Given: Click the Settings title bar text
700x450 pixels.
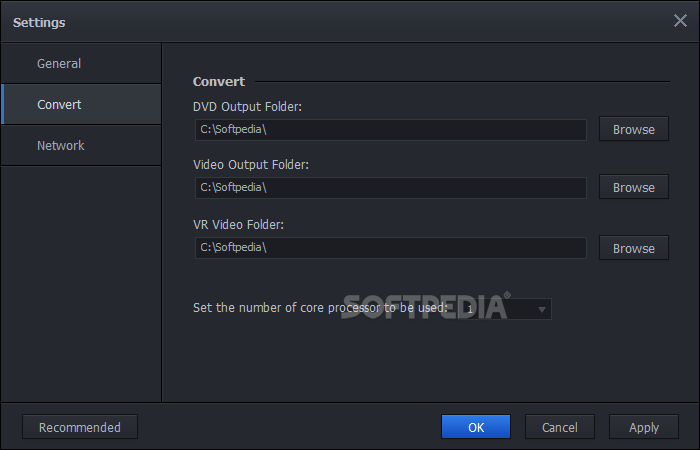Looking at the screenshot, I should click(x=39, y=22).
